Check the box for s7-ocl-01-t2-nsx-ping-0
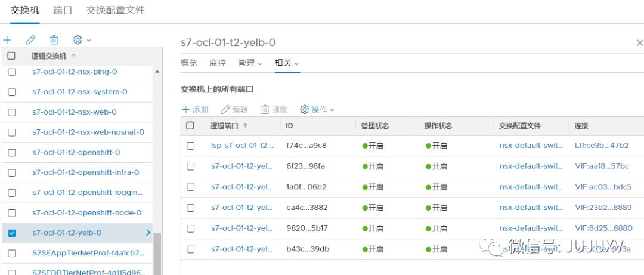 (12, 72)
